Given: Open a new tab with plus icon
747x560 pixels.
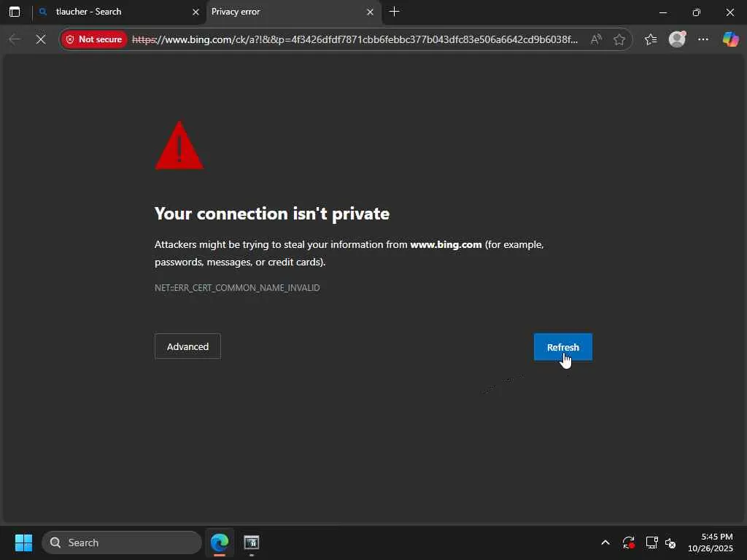Looking at the screenshot, I should [395, 12].
